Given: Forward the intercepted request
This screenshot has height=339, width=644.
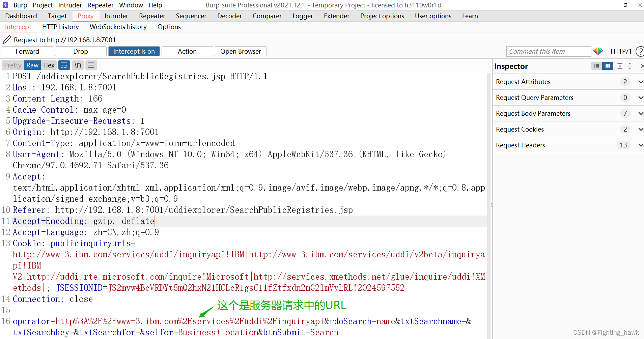Looking at the screenshot, I should coord(27,51).
